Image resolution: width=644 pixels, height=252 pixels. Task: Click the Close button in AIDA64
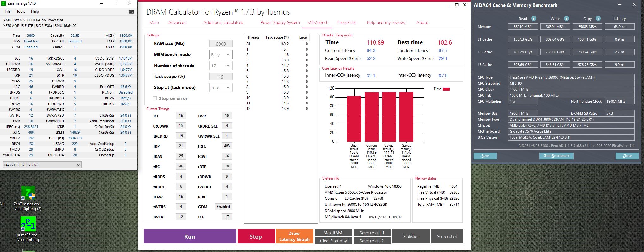coord(627,156)
